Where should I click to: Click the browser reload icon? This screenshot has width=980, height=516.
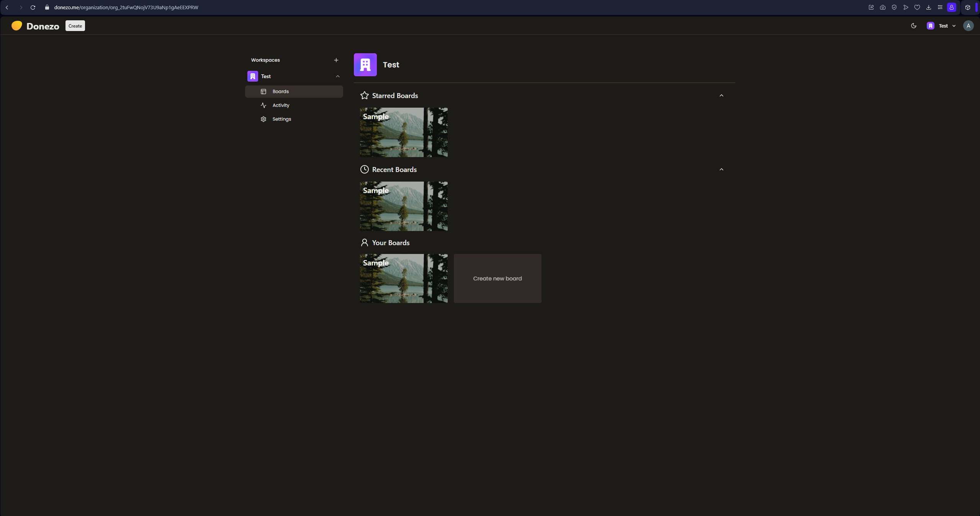pos(33,7)
